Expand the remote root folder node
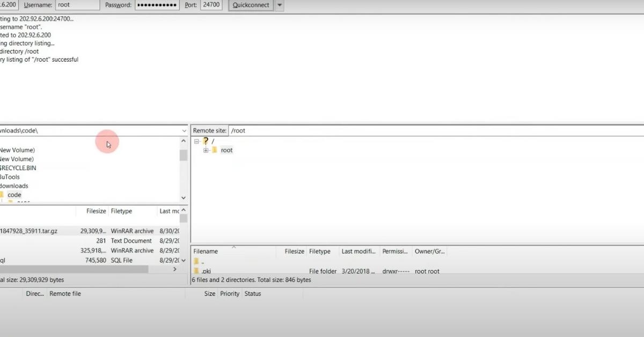Screen dimensions: 644x337 (206, 150)
